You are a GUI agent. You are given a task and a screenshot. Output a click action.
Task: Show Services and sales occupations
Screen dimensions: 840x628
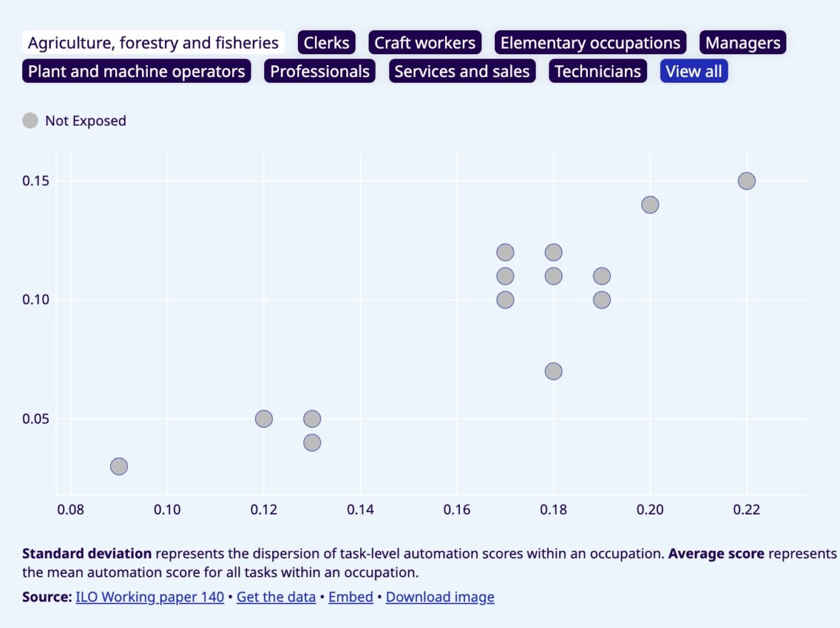(x=462, y=71)
